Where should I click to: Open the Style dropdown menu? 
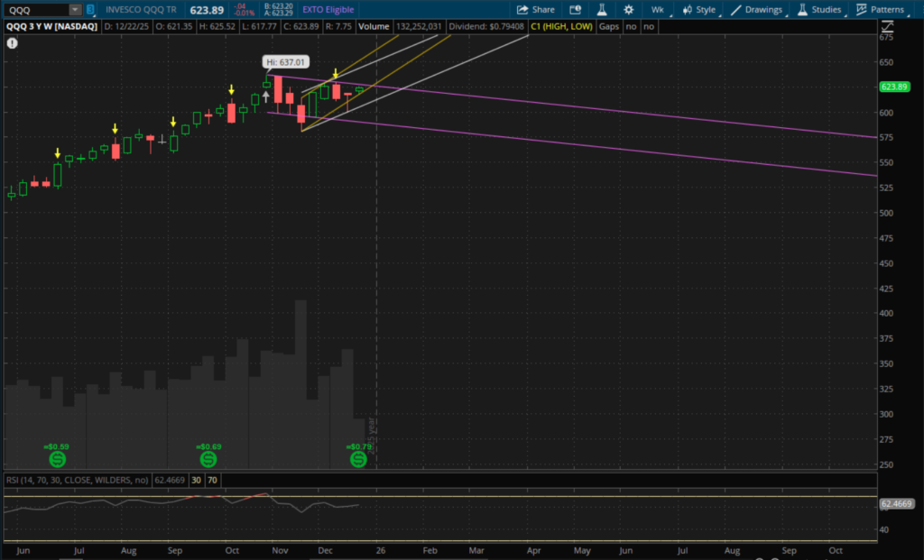click(x=699, y=10)
